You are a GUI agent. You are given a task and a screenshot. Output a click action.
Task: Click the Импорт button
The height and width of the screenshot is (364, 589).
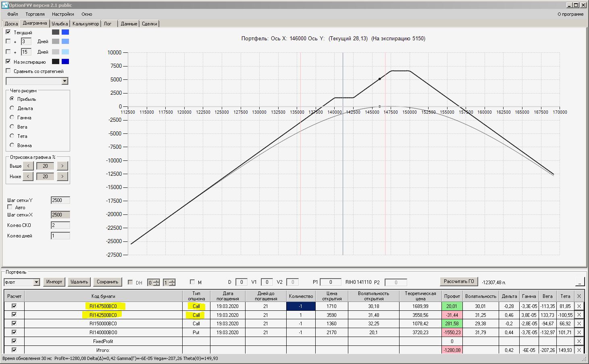pyautogui.click(x=54, y=282)
